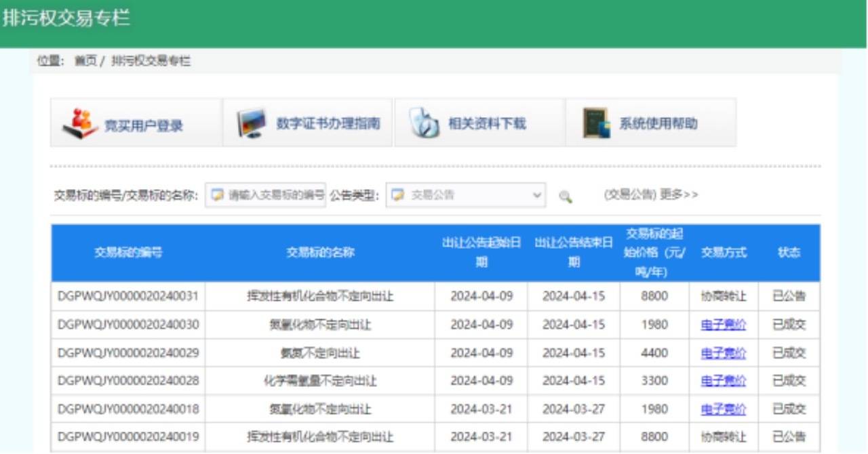Open 电子竞价 on the 氨氮不定向出让 row
This screenshot has width=868, height=454.
[x=723, y=352]
